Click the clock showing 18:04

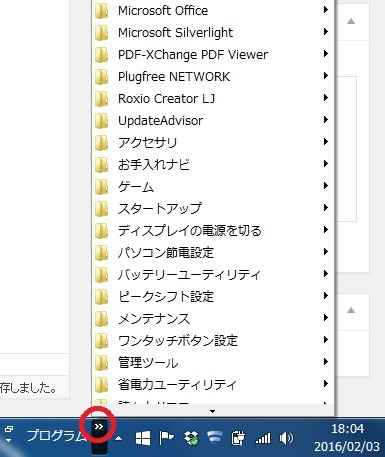point(347,428)
